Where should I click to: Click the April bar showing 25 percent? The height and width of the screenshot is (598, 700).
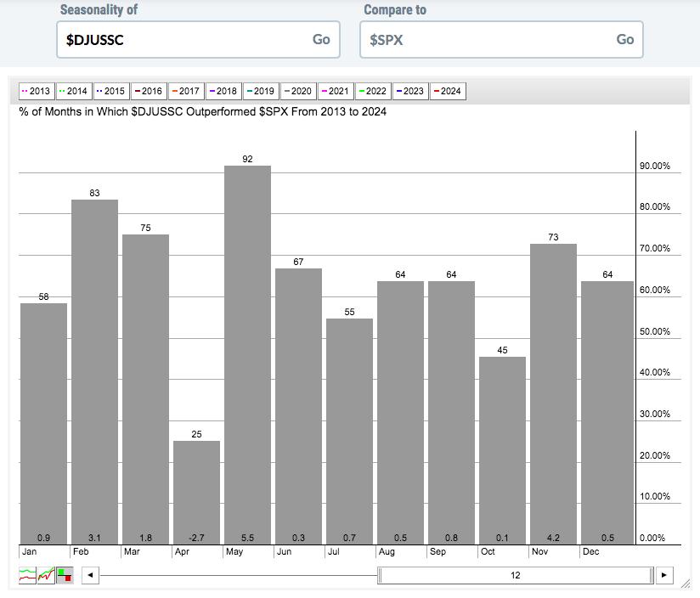196,493
